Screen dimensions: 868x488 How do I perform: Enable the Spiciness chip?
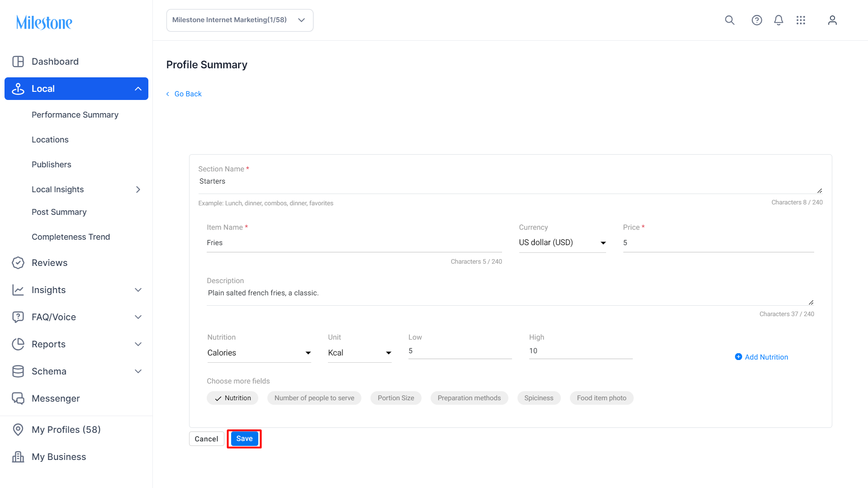coord(539,398)
